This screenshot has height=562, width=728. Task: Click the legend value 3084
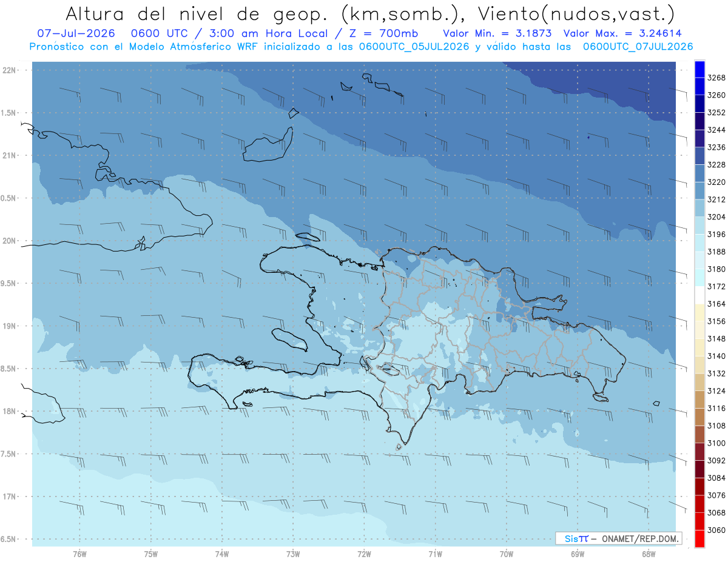[716, 478]
